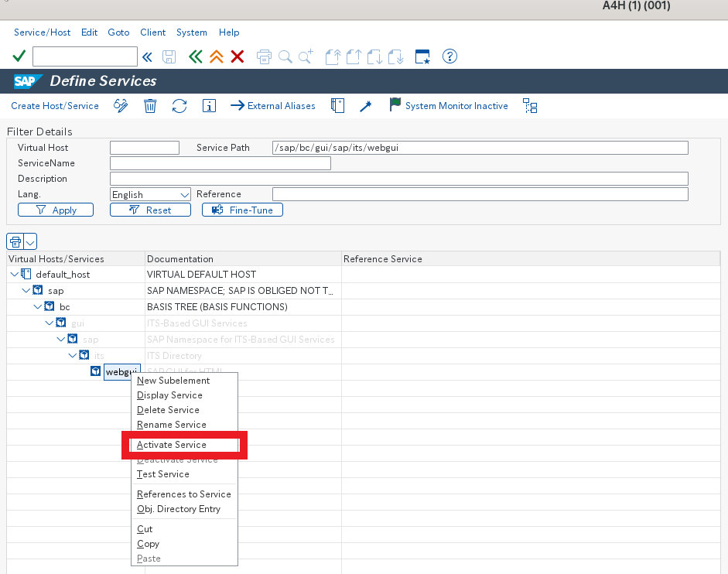Open the Edit menu
This screenshot has height=574, width=728.
[x=89, y=32]
